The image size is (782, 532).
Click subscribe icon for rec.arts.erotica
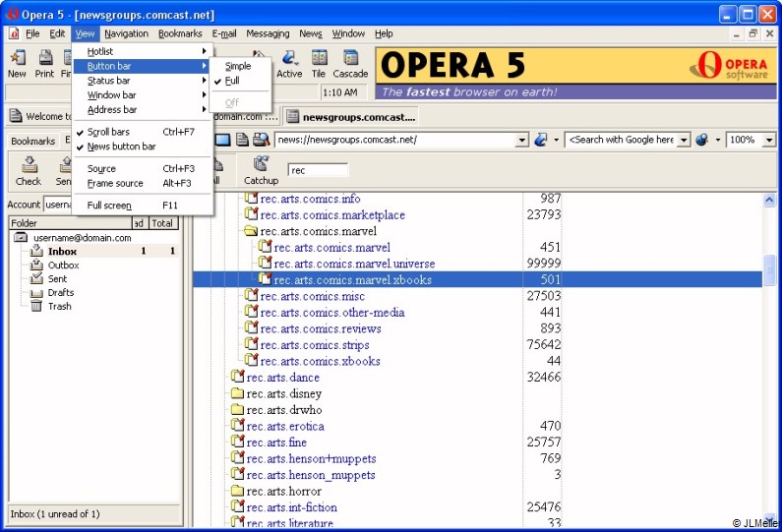pyautogui.click(x=238, y=425)
